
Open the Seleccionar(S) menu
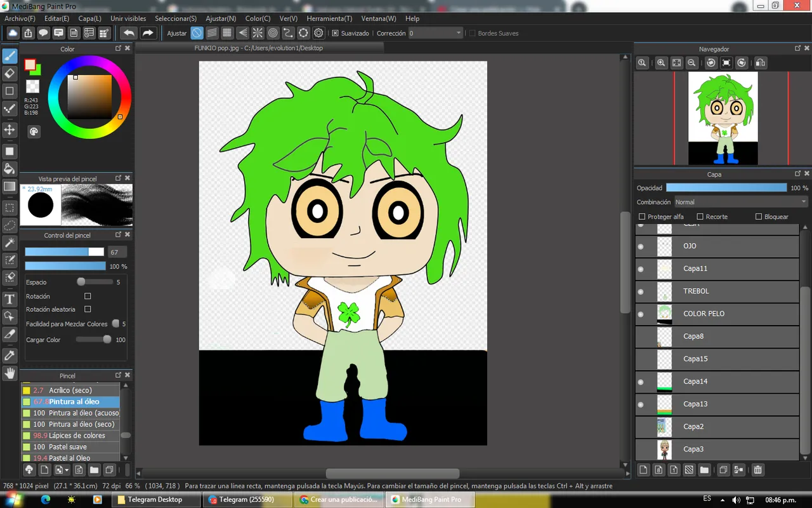click(176, 18)
